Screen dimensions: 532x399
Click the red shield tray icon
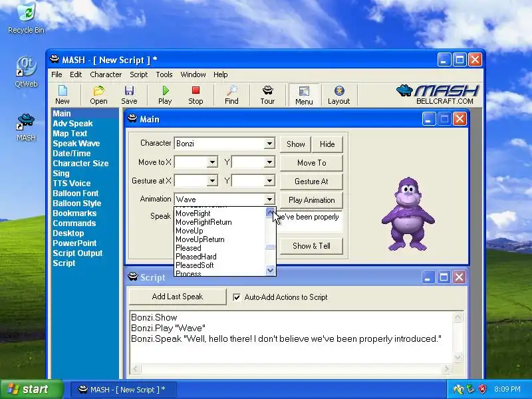tap(482, 389)
